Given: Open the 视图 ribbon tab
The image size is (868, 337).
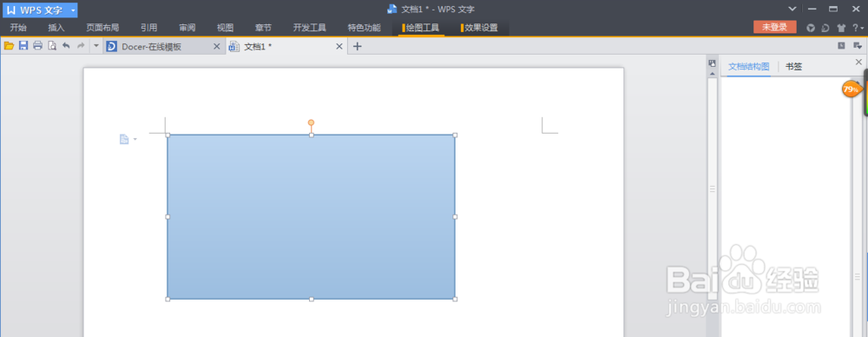Looking at the screenshot, I should 226,28.
